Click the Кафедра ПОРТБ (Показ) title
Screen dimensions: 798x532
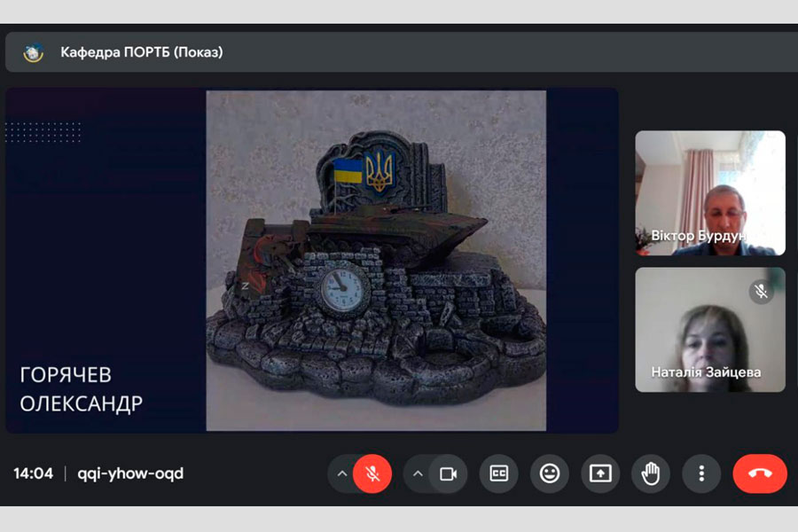pos(142,52)
